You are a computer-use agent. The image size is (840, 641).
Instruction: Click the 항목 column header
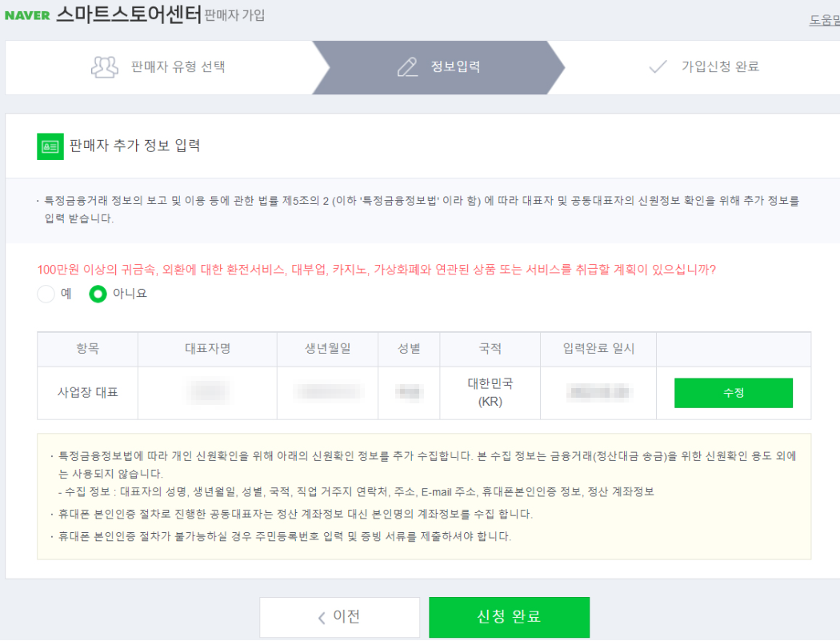[87, 349]
